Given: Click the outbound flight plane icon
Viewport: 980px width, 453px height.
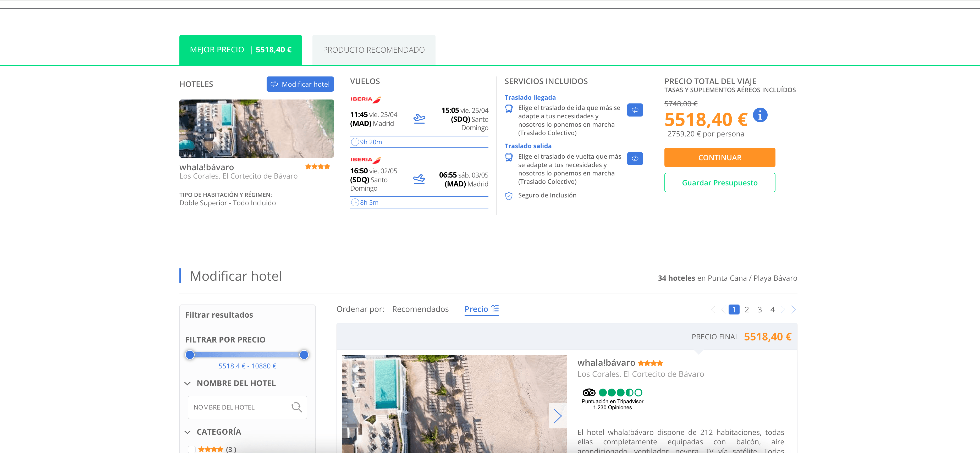Looking at the screenshot, I should [419, 118].
